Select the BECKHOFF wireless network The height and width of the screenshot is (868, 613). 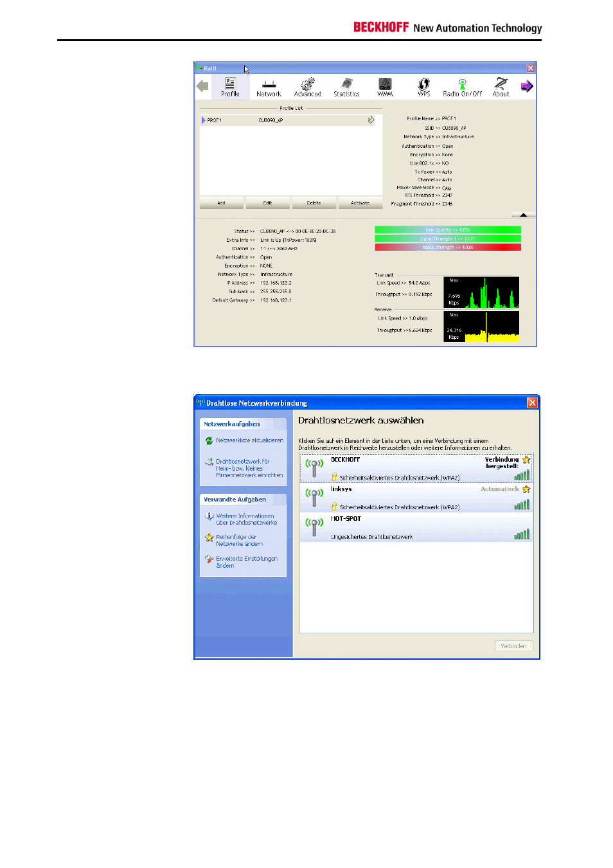tap(416, 468)
